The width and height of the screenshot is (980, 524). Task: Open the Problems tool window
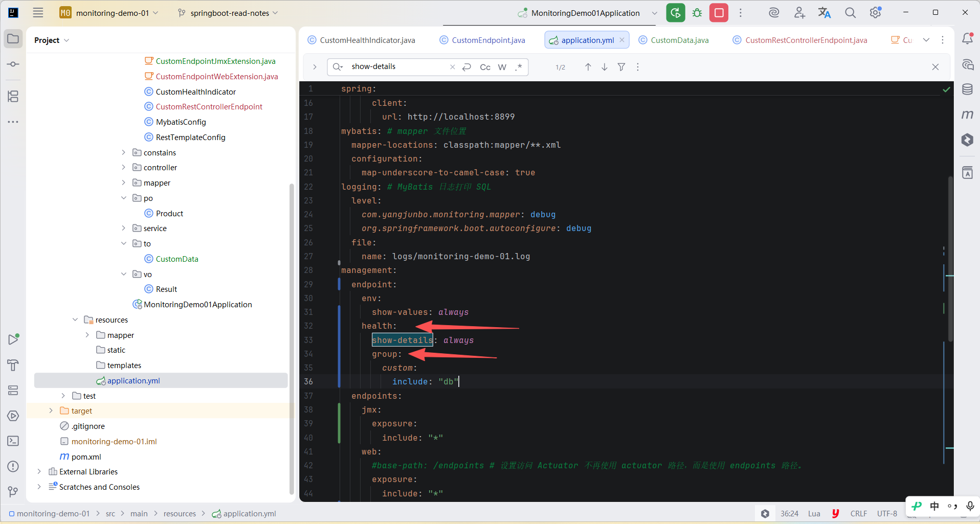(x=13, y=466)
